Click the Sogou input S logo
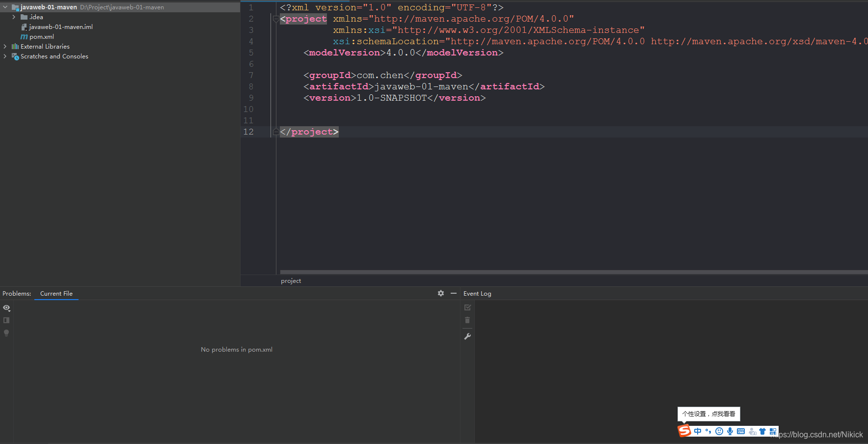This screenshot has height=444, width=868. click(x=684, y=431)
